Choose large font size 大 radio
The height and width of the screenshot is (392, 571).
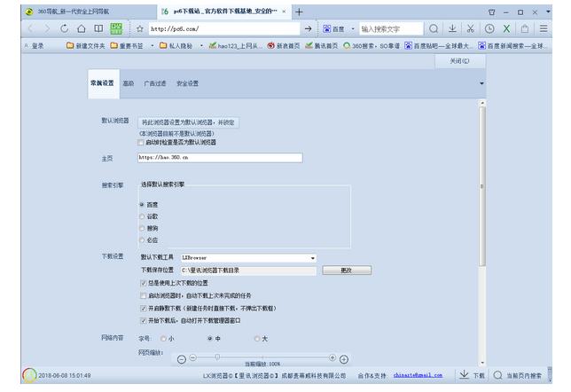(257, 339)
